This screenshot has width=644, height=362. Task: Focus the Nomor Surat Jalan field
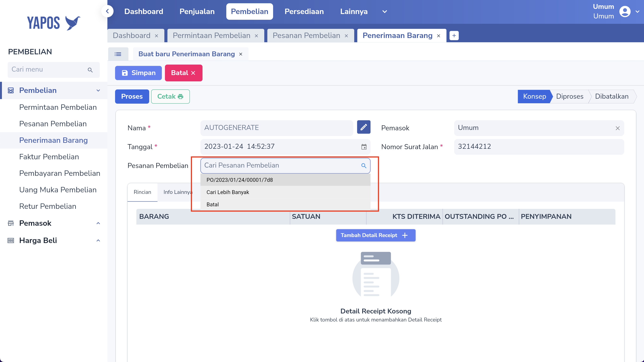point(539,147)
